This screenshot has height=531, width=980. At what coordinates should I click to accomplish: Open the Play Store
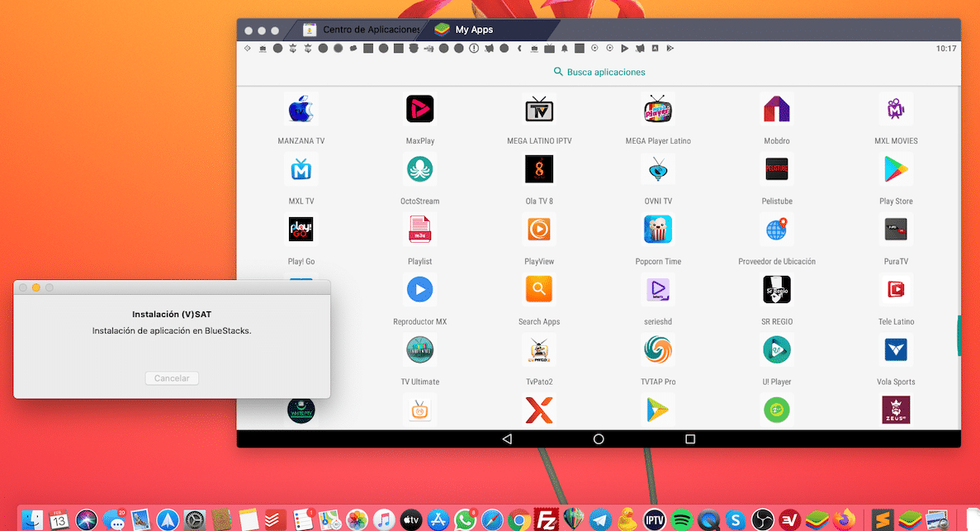coord(895,168)
